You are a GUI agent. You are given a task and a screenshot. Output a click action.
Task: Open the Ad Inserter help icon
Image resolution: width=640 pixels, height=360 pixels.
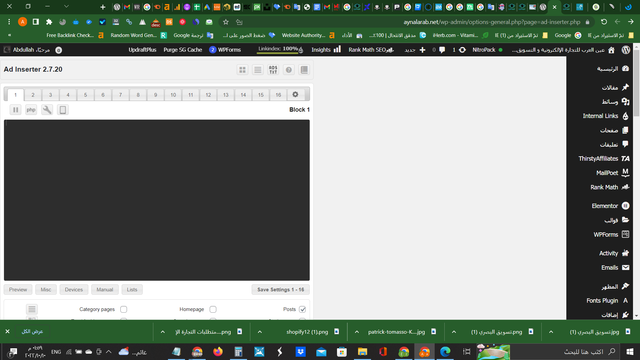coord(289,70)
